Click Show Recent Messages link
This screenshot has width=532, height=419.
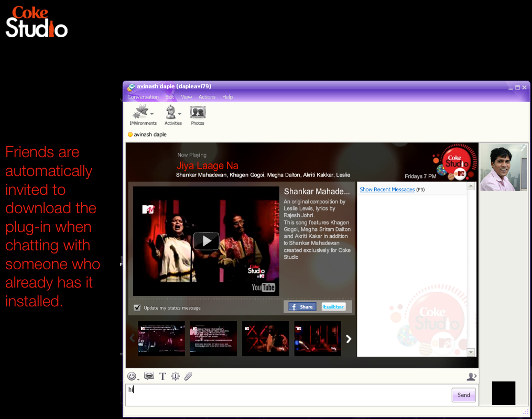tap(387, 190)
